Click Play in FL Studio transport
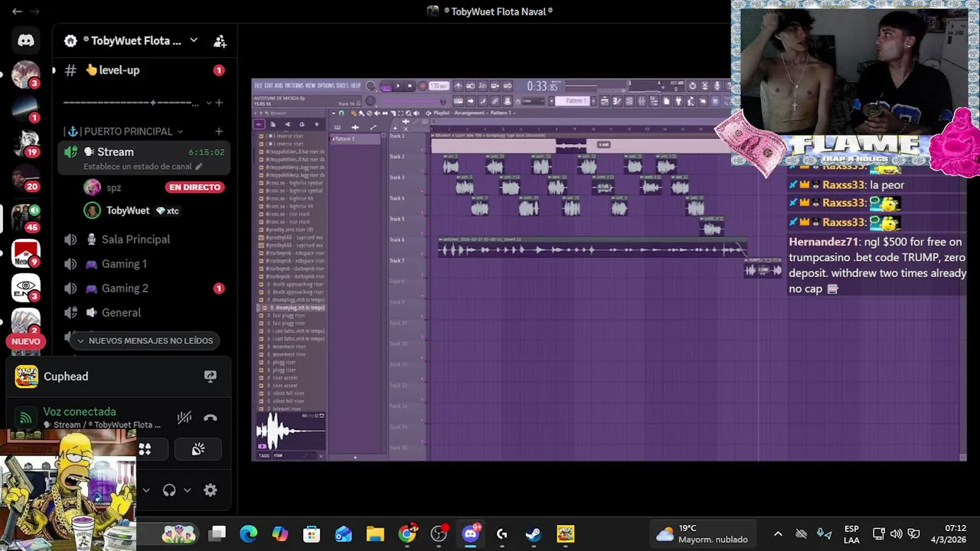Image resolution: width=980 pixels, height=551 pixels. point(397,86)
